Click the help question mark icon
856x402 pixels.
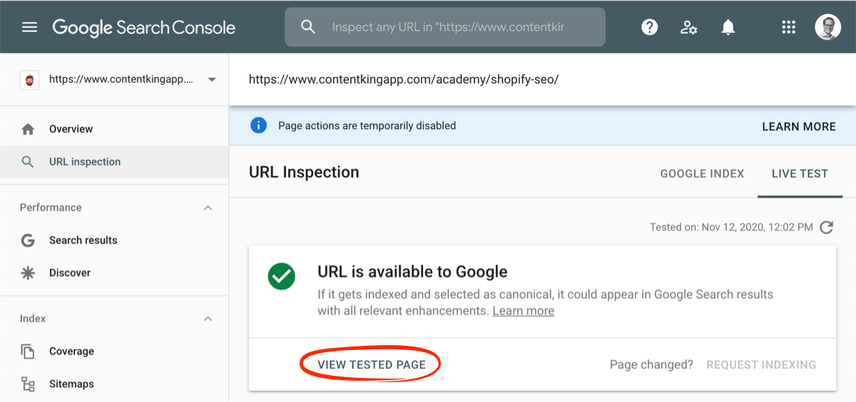[x=650, y=27]
